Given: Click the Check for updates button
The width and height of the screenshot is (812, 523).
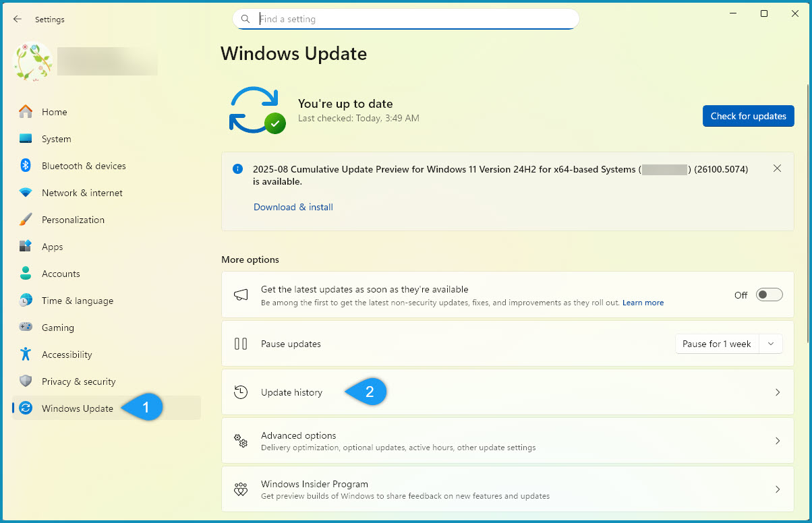Looking at the screenshot, I should click(748, 116).
